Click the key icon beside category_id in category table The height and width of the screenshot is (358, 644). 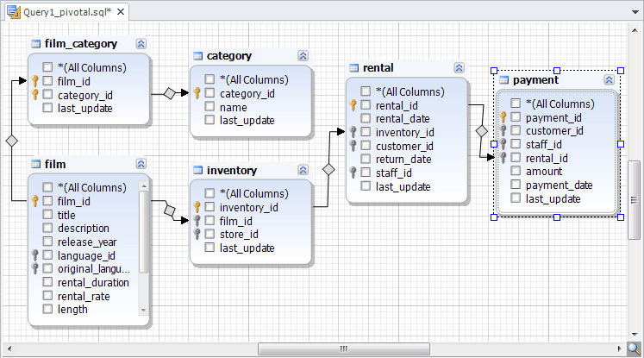tap(197, 93)
